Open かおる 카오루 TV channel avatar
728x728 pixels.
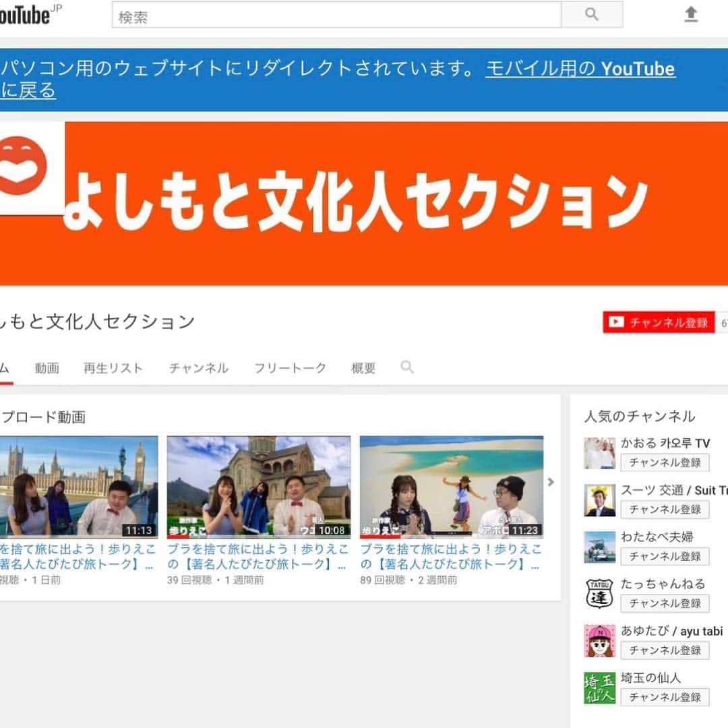pyautogui.click(x=599, y=453)
